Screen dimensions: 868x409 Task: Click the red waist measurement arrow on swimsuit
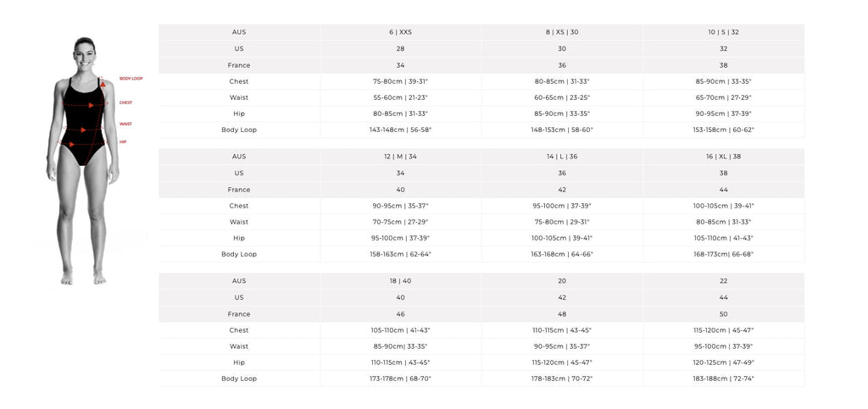point(84,130)
